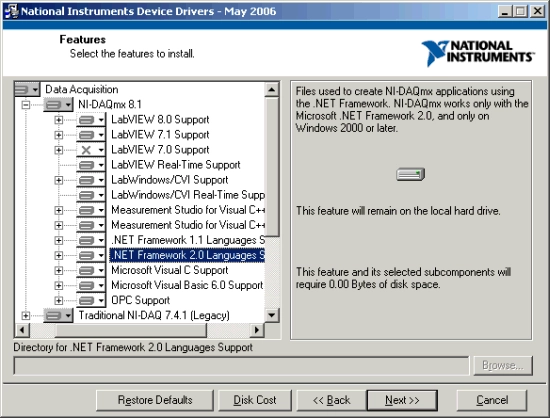The height and width of the screenshot is (418, 550).
Task: Select LabVIEW 7.1 Support label
Action: (160, 135)
